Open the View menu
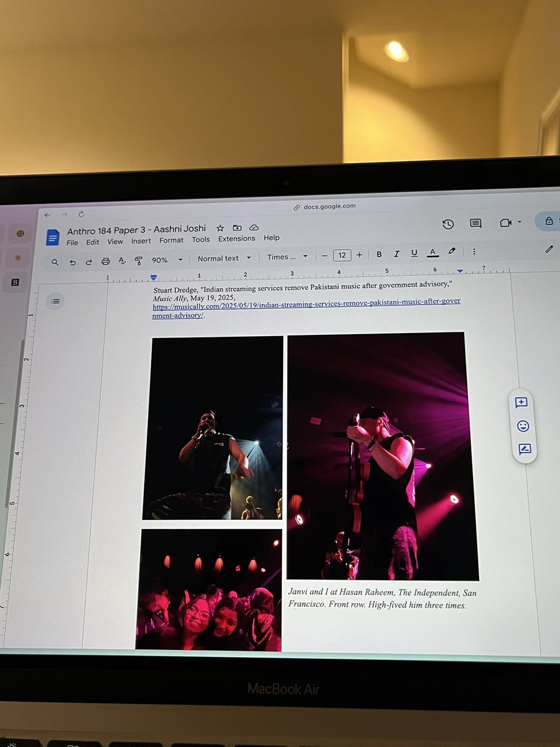The height and width of the screenshot is (747, 560). (x=115, y=242)
